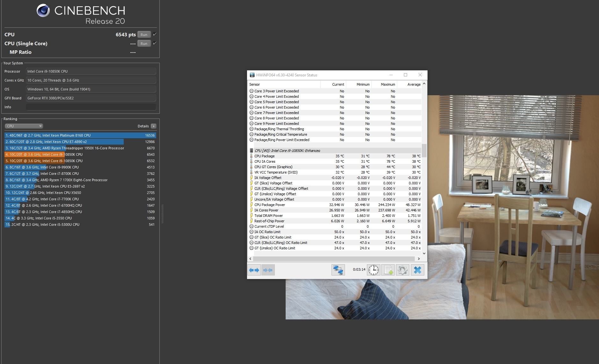Select the CPU GT Cores (Graphics) row
Viewport: 599px width, 364px height.
point(335,167)
